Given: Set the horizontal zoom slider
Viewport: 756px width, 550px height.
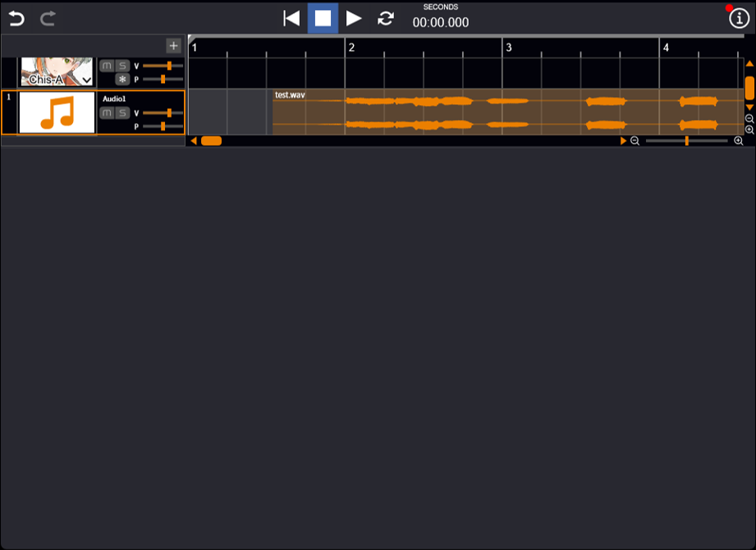Looking at the screenshot, I should coord(686,140).
